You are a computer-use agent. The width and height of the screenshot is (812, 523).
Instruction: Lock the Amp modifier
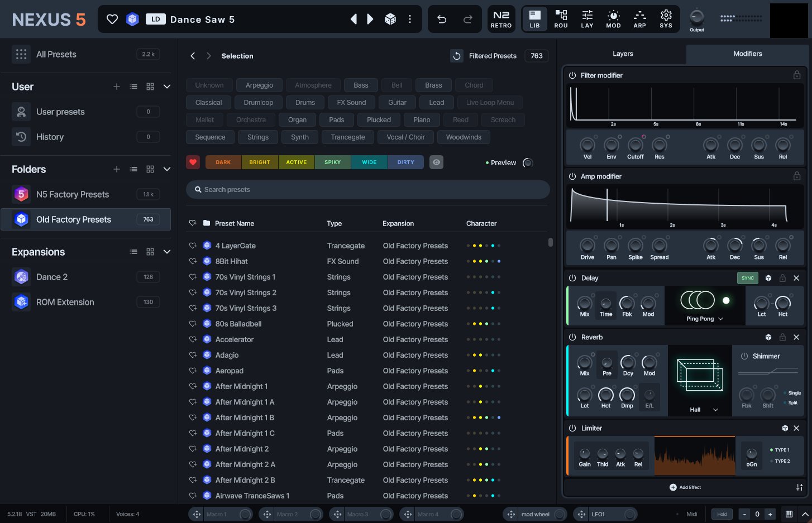[797, 176]
